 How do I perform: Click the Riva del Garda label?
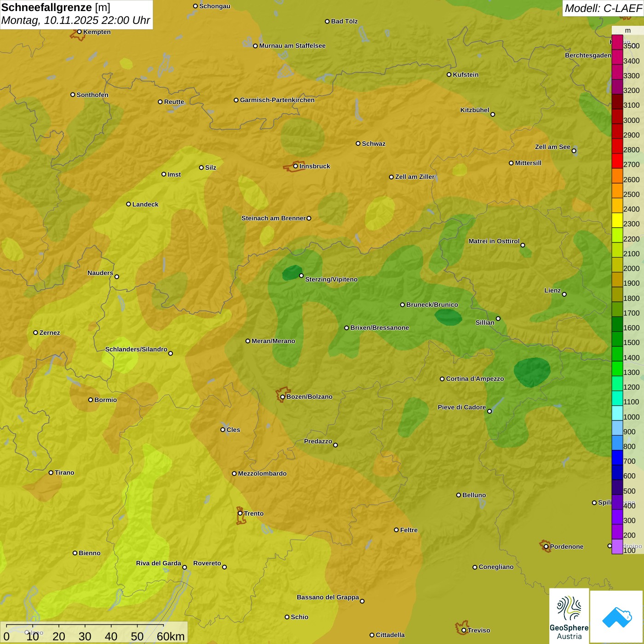pos(159,563)
